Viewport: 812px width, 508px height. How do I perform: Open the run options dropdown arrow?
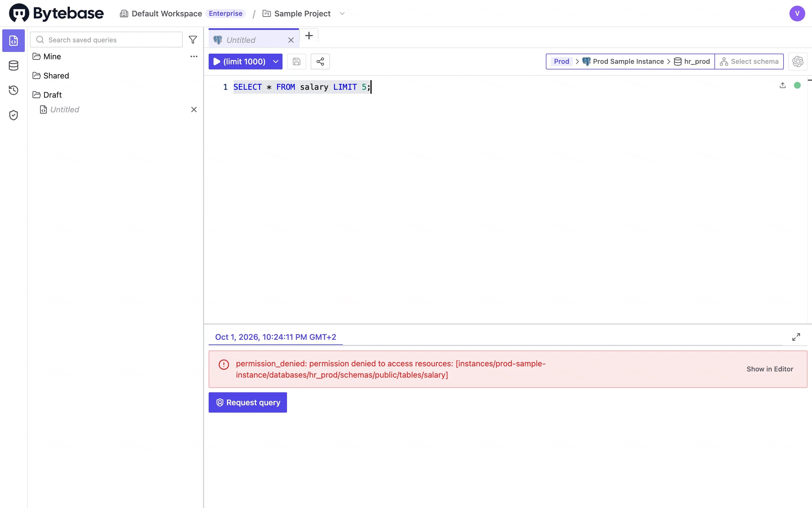click(x=276, y=62)
